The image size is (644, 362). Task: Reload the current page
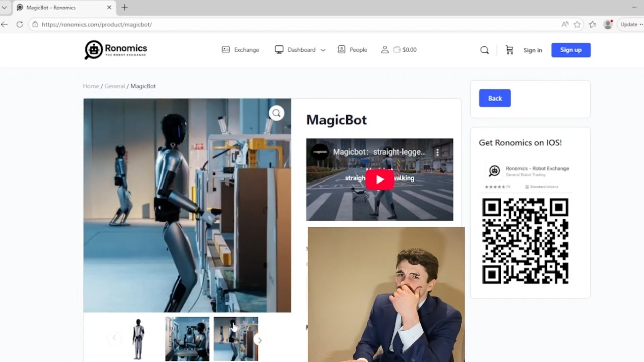(x=20, y=24)
